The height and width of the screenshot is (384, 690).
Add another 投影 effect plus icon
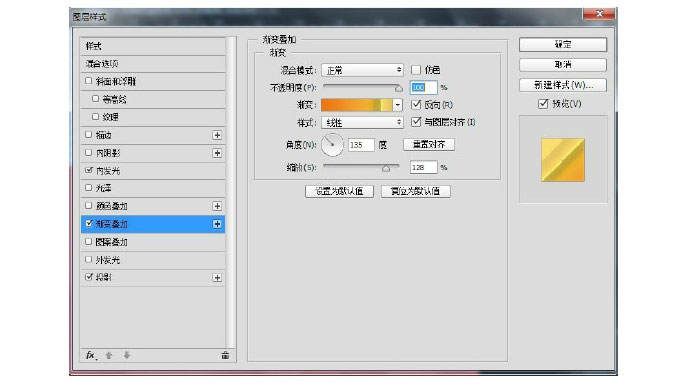[x=217, y=278]
